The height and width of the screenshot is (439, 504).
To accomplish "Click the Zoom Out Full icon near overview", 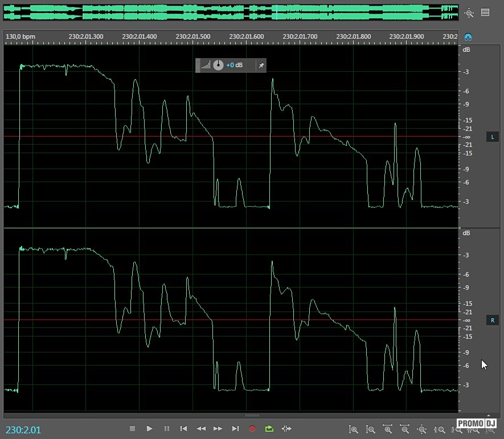I will tap(469, 13).
